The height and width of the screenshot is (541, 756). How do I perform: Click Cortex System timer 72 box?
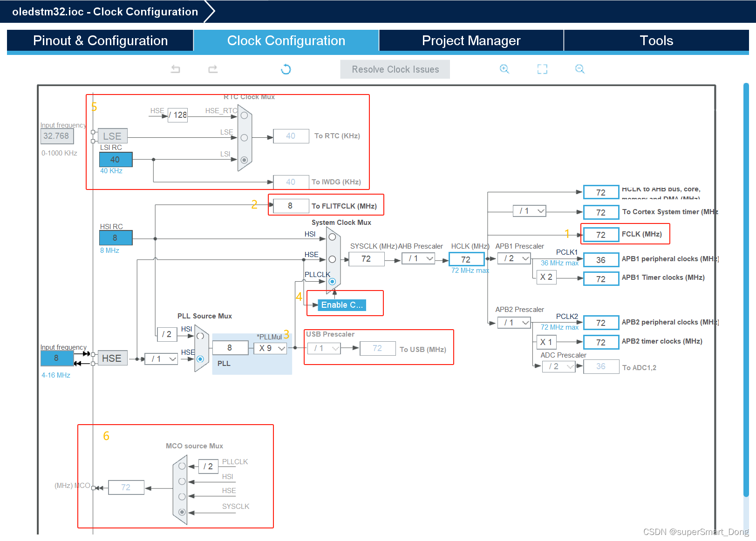click(x=601, y=212)
